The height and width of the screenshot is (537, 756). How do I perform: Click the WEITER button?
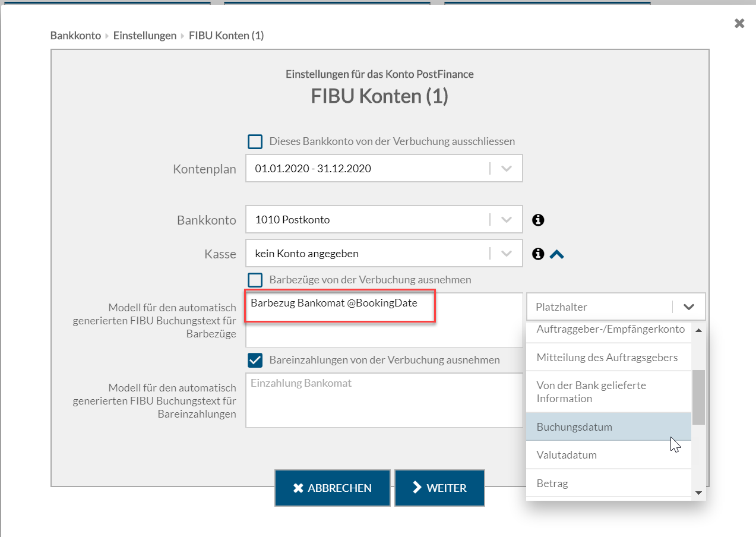pyautogui.click(x=439, y=488)
